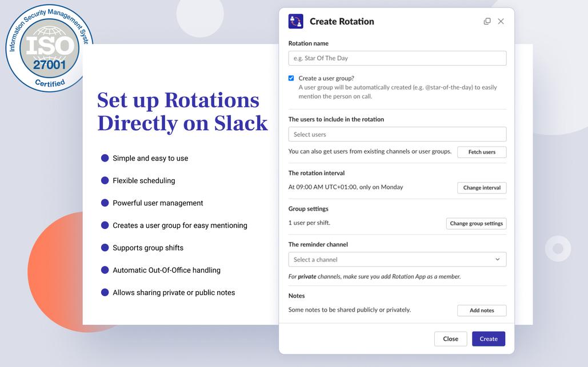The image size is (588, 367).
Task: Click the channel dropdown chevron arrow
Action: [499, 259]
